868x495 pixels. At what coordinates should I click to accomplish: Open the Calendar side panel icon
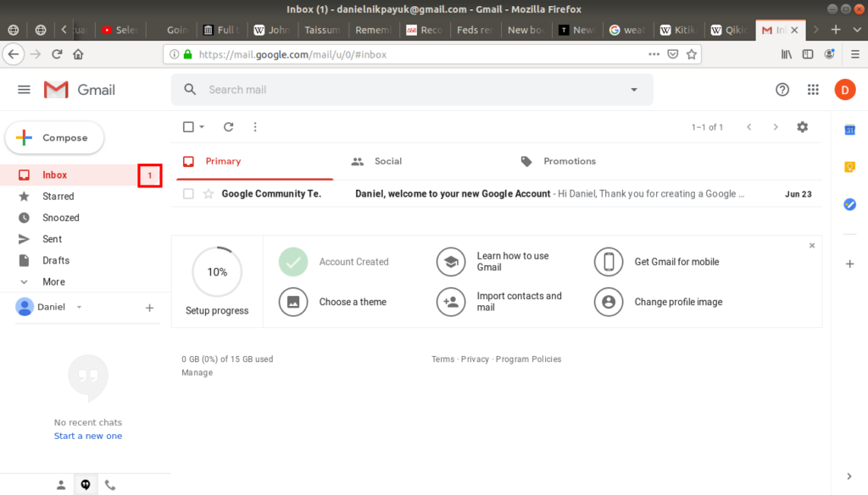click(x=849, y=131)
